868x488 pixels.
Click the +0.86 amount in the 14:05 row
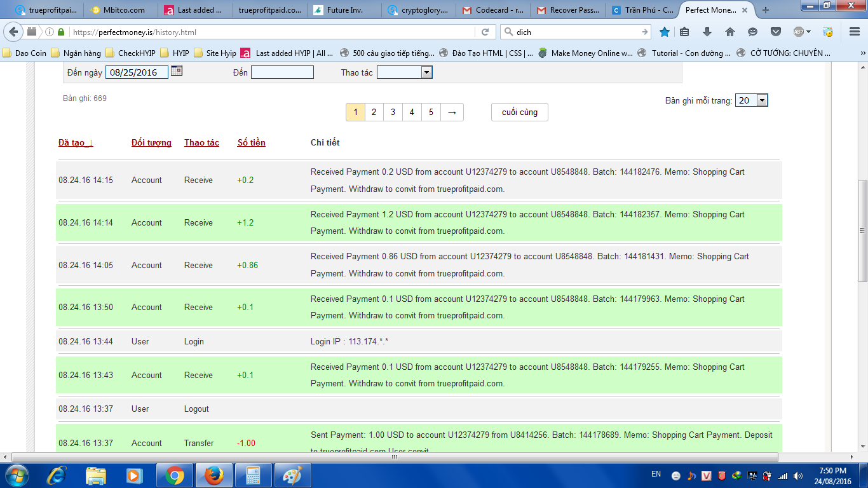click(x=248, y=265)
